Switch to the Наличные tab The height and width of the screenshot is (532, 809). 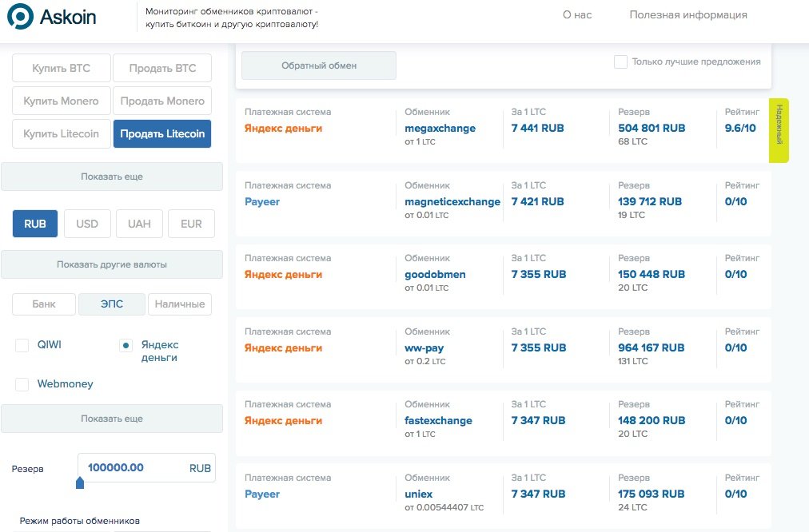[x=180, y=304]
